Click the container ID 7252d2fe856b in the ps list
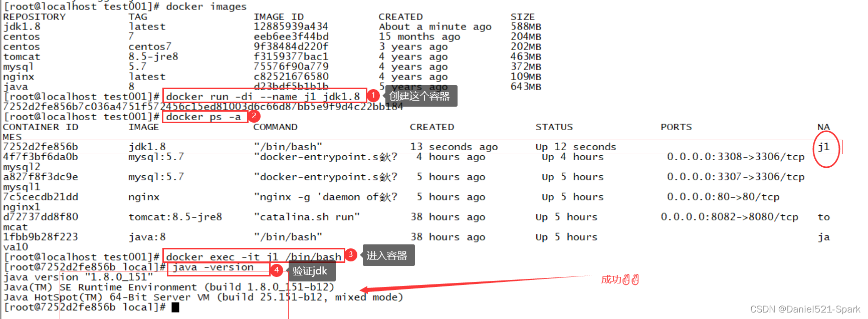The image size is (868, 319). [41, 147]
